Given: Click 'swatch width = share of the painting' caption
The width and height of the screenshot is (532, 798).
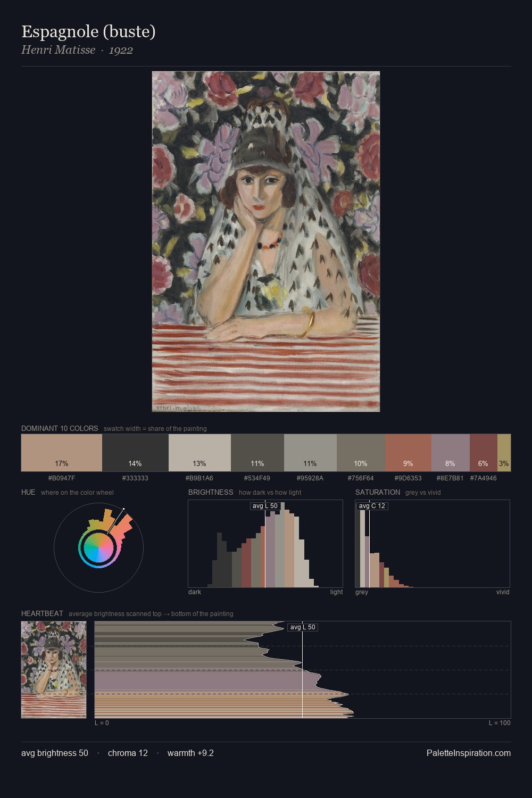Looking at the screenshot, I should point(155,429).
